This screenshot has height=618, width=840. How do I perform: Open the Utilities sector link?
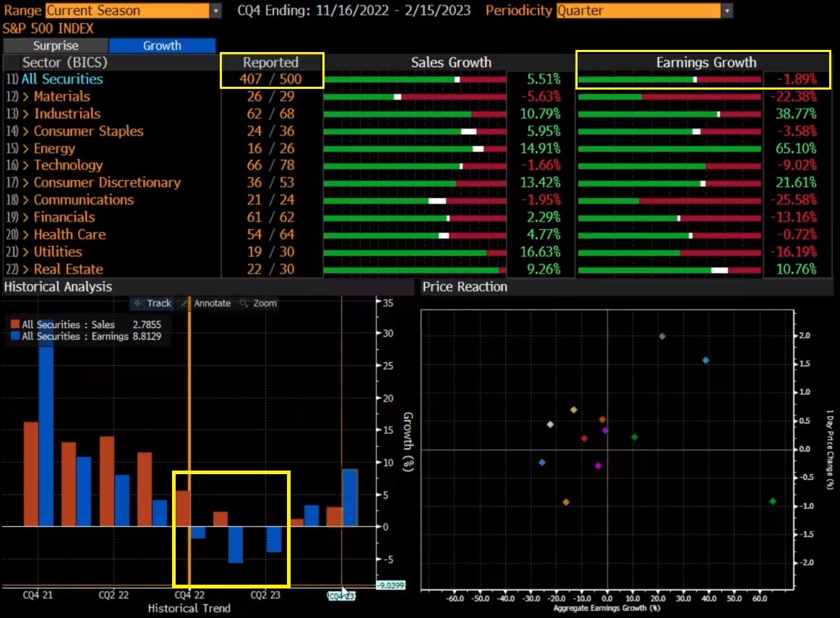point(58,252)
